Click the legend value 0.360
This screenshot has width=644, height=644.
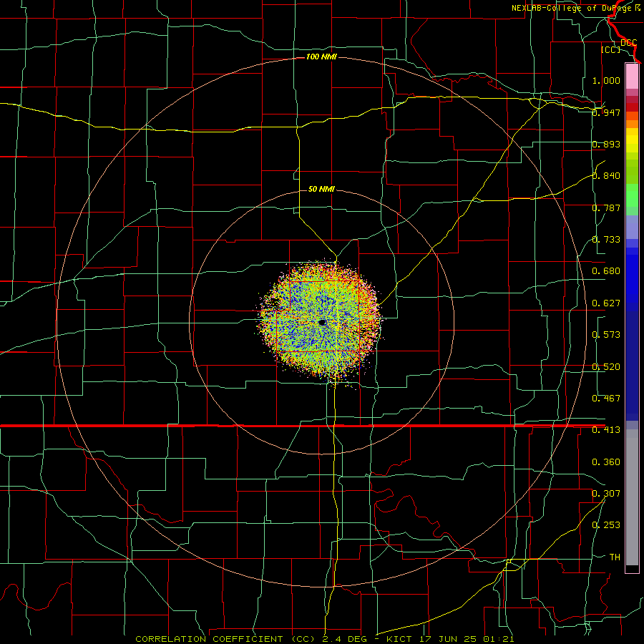click(606, 462)
